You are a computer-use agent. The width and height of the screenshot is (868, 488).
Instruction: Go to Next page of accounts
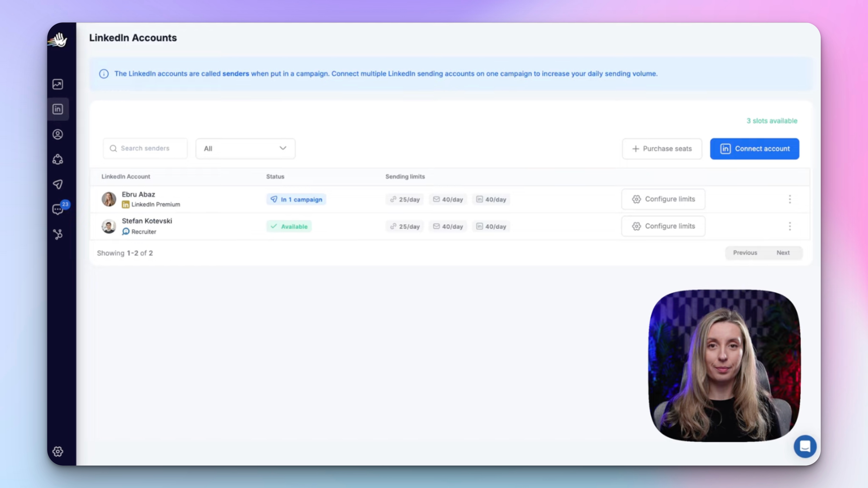pyautogui.click(x=783, y=253)
